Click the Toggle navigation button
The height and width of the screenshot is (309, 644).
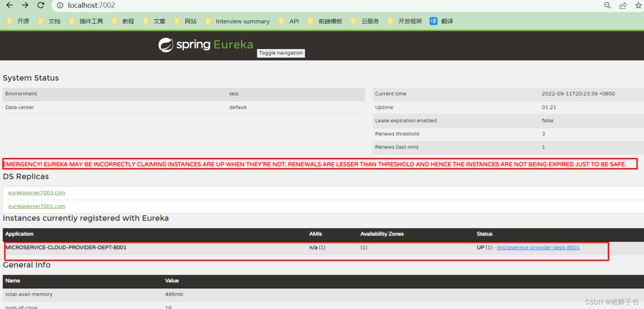click(x=281, y=53)
